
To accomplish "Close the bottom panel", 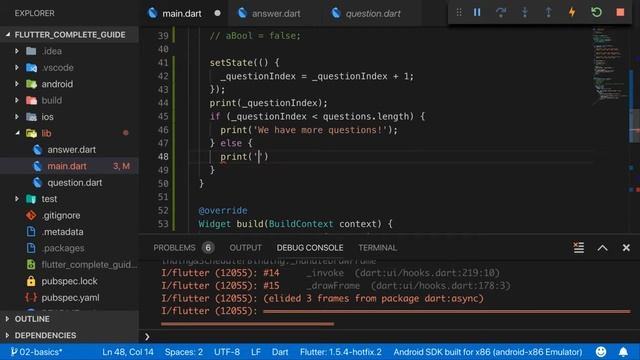I will coord(626,248).
